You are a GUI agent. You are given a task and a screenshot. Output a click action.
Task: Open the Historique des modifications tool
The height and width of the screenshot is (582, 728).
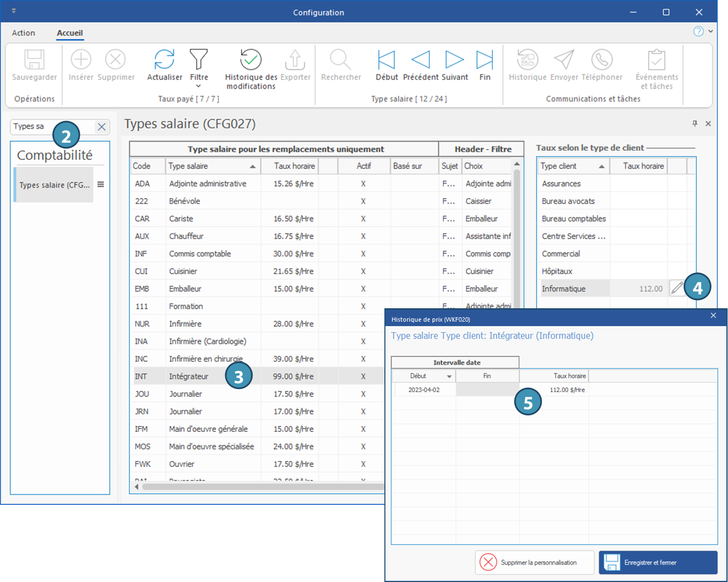click(x=250, y=60)
